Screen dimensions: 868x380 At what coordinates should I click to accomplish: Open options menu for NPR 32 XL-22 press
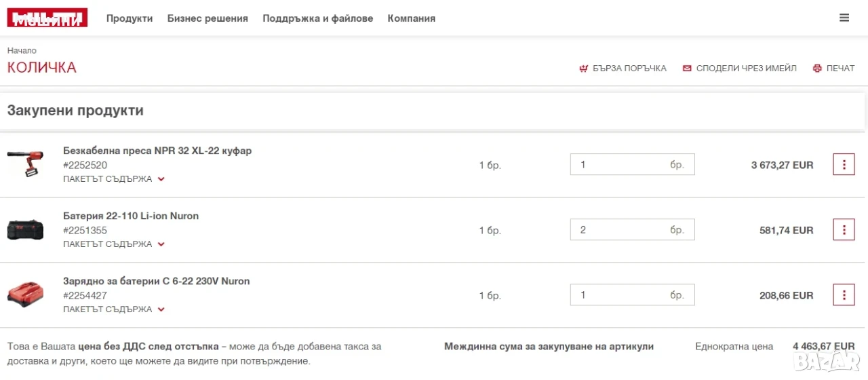(x=844, y=165)
